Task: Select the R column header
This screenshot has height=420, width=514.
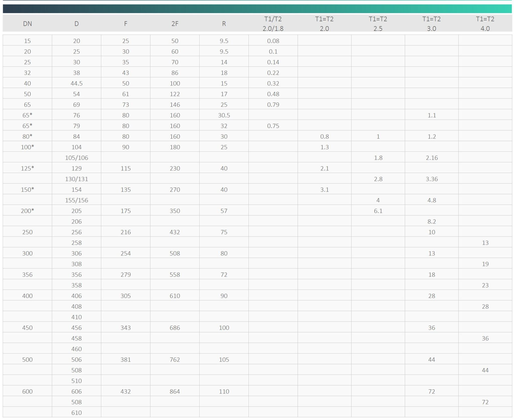Action: (x=224, y=24)
